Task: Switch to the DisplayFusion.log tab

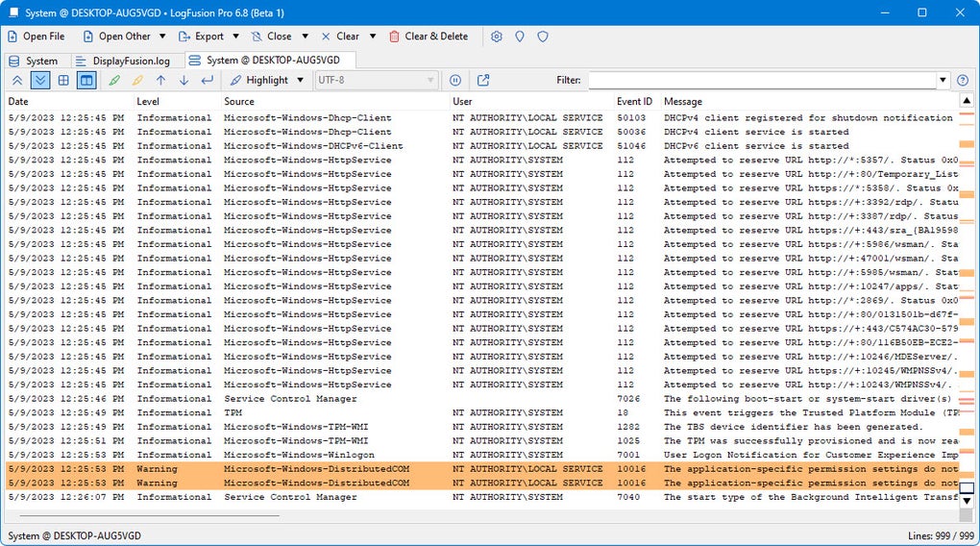Action: click(x=123, y=61)
